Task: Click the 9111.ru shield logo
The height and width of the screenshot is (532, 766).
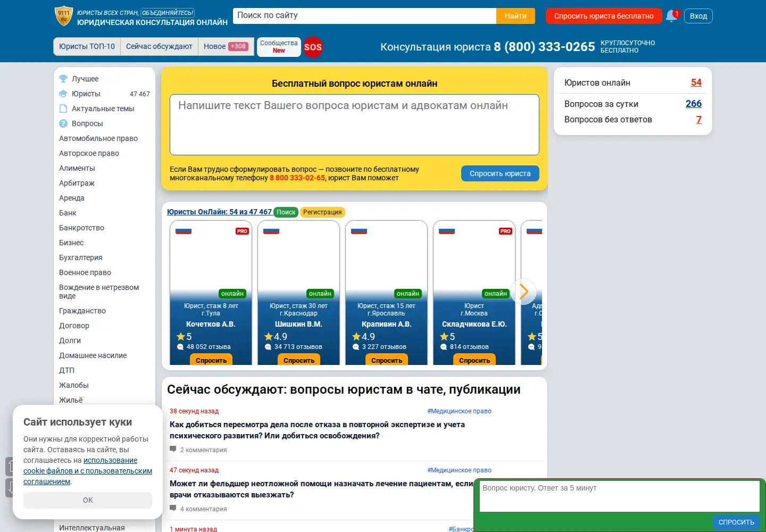Action: click(64, 16)
